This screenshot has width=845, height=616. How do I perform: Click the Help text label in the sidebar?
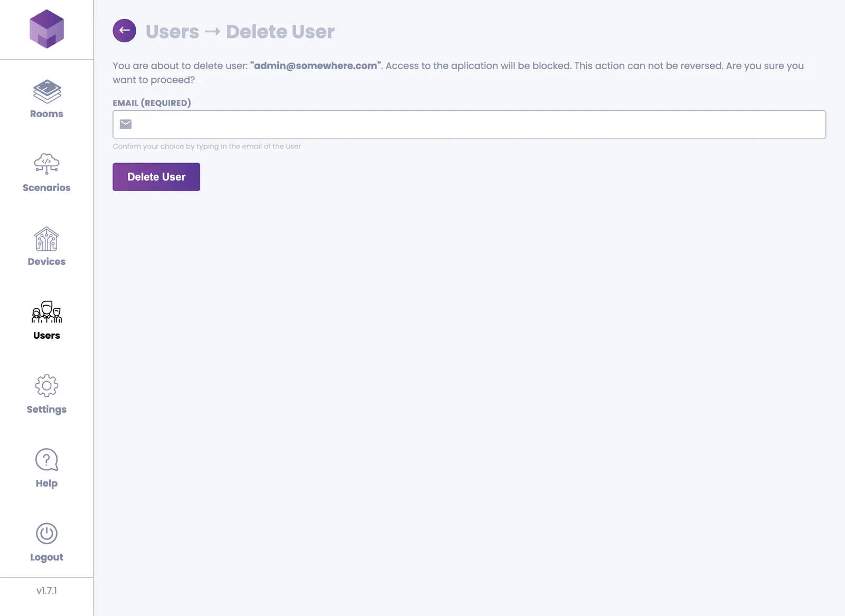coord(46,484)
